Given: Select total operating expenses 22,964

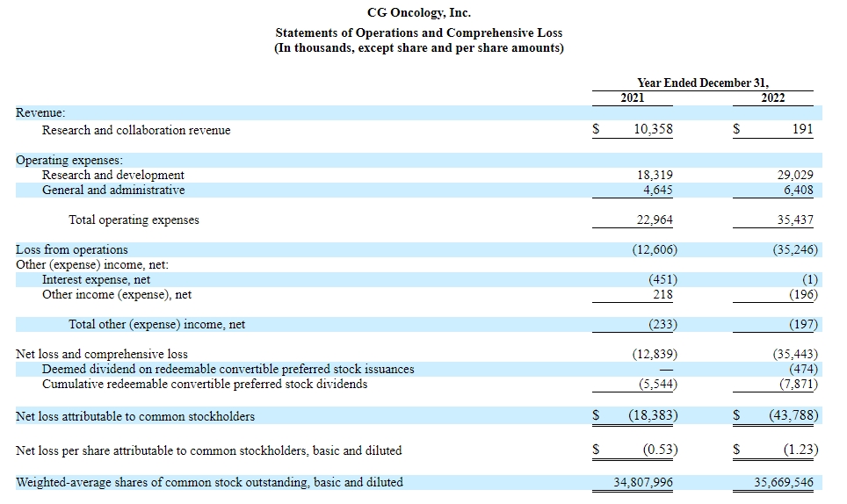Looking at the screenshot, I should [655, 220].
